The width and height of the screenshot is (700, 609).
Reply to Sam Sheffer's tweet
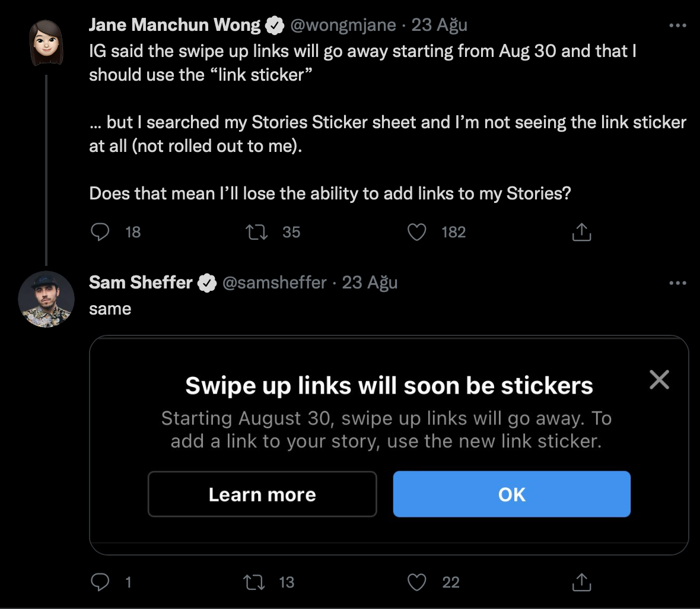point(100,582)
